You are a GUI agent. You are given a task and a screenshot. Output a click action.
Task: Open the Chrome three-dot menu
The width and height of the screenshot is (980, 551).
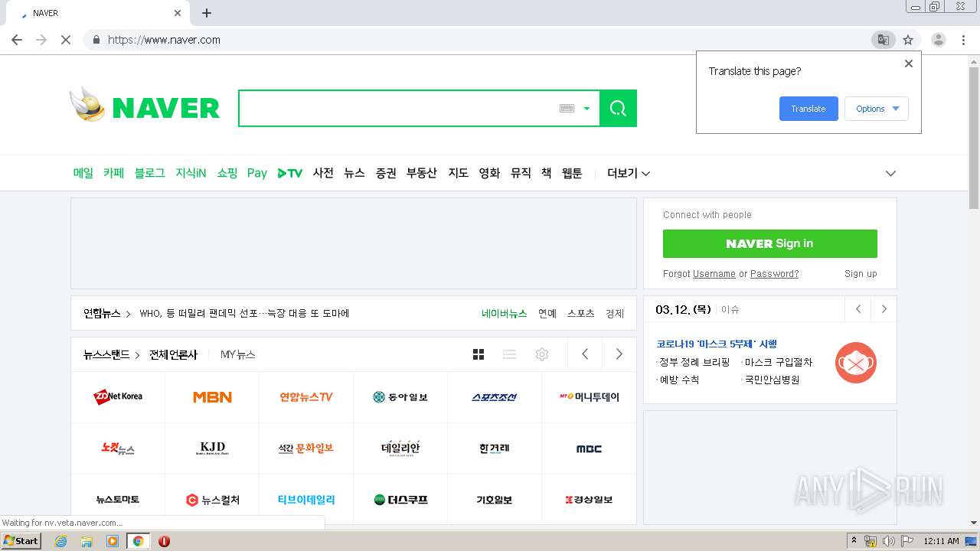pos(963,40)
